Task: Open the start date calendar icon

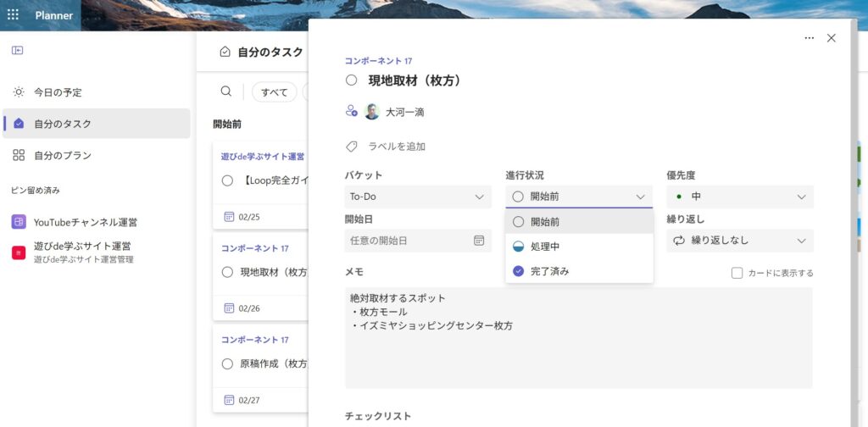Action: pyautogui.click(x=479, y=241)
